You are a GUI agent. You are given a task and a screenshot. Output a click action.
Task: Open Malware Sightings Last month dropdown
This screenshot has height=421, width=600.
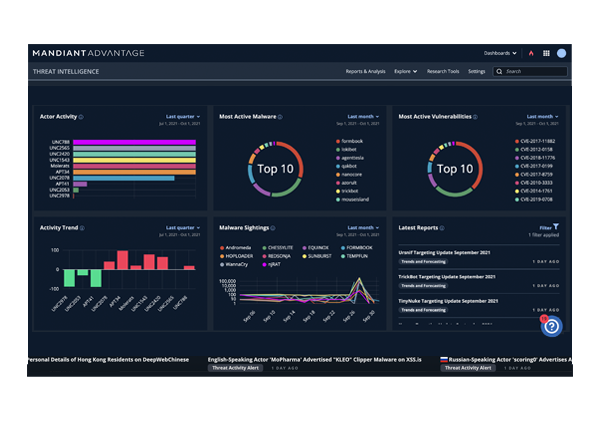pos(363,228)
